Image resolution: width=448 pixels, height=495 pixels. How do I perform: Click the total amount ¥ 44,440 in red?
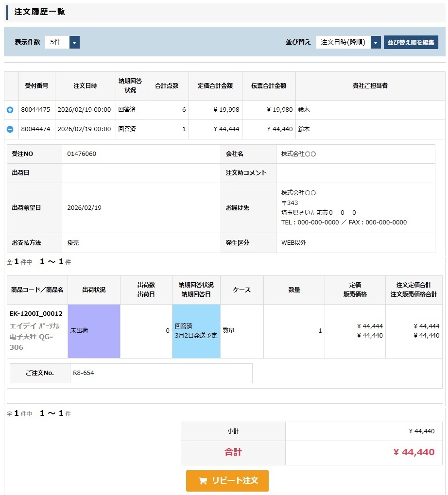(414, 452)
